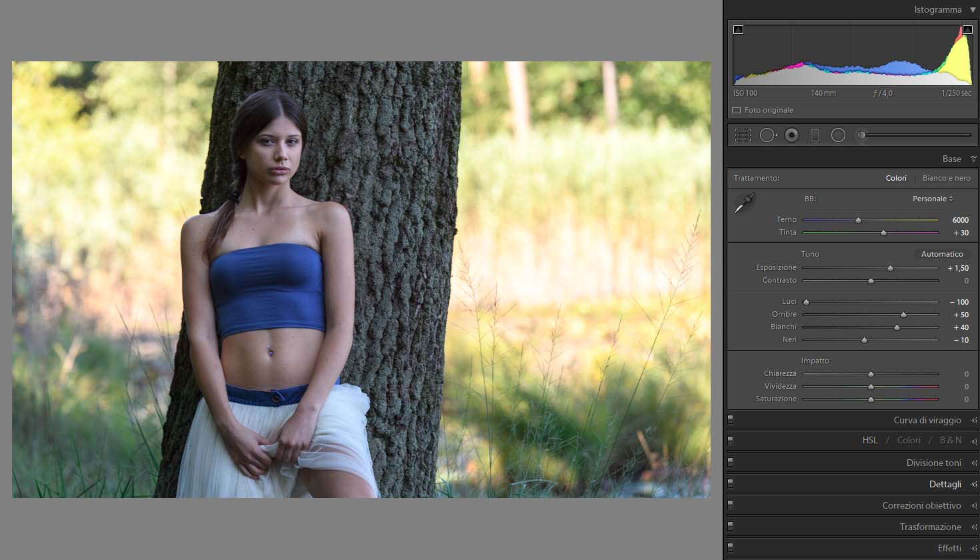Switch to the B & N tab
The width and height of the screenshot is (980, 560).
pyautogui.click(x=951, y=440)
